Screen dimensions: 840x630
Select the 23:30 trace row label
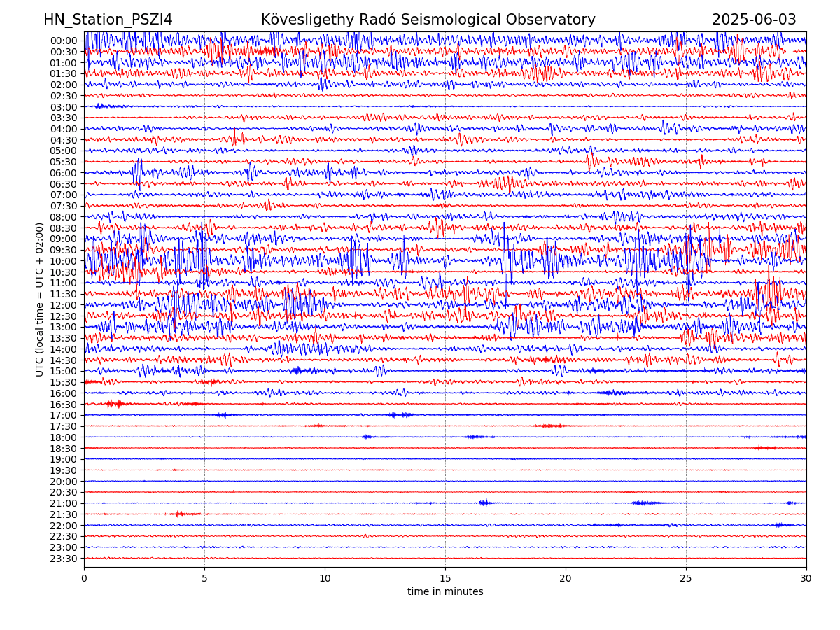(63, 559)
